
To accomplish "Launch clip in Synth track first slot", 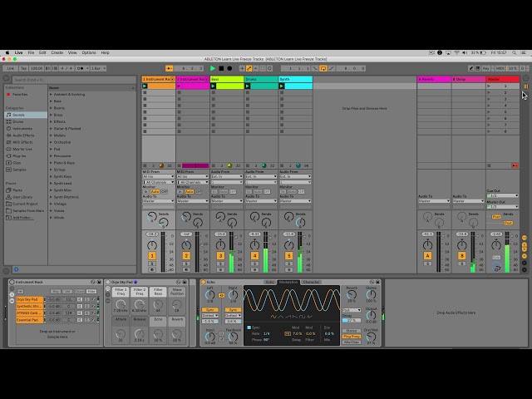I will point(282,86).
